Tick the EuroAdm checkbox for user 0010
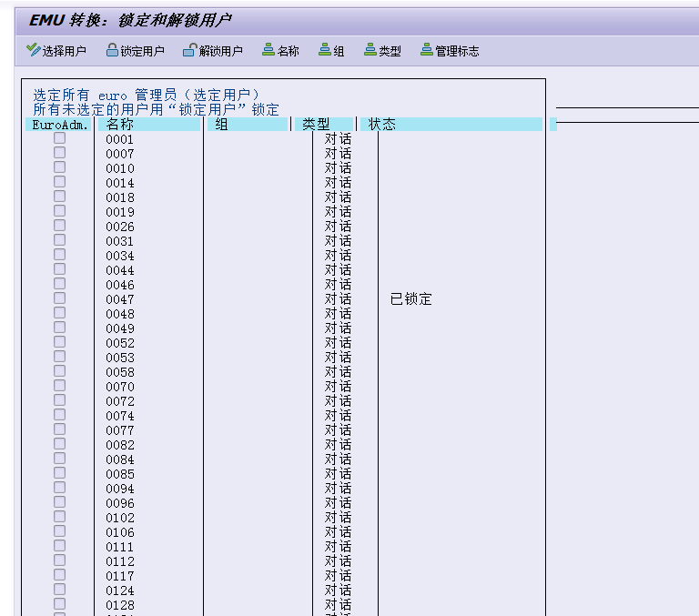699x616 pixels. (60, 167)
